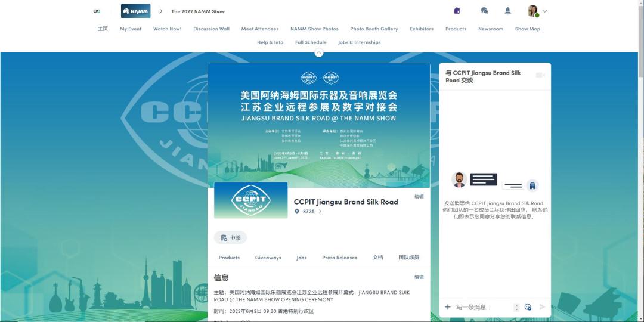
Task: Switch to the exhibitor Products tab
Action: 229,258
